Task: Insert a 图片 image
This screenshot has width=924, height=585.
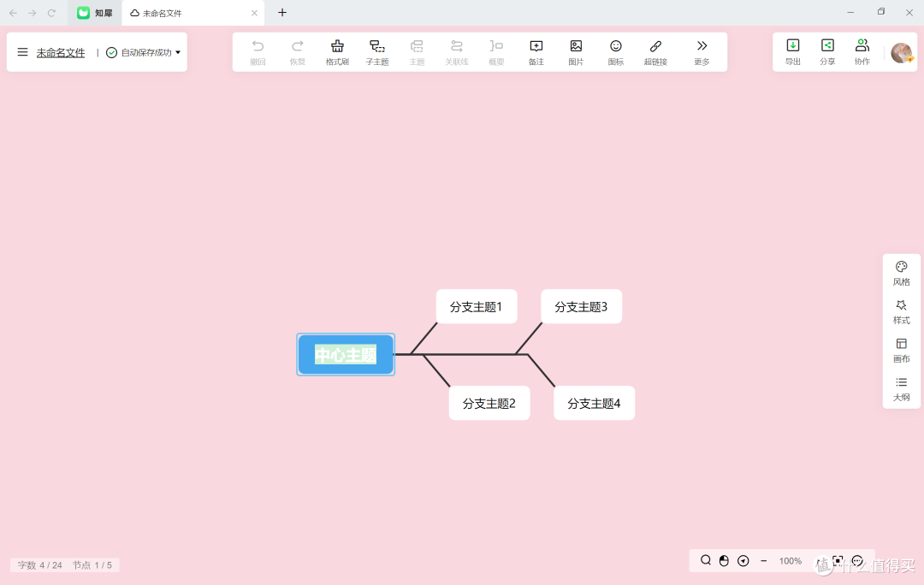Action: pos(576,52)
